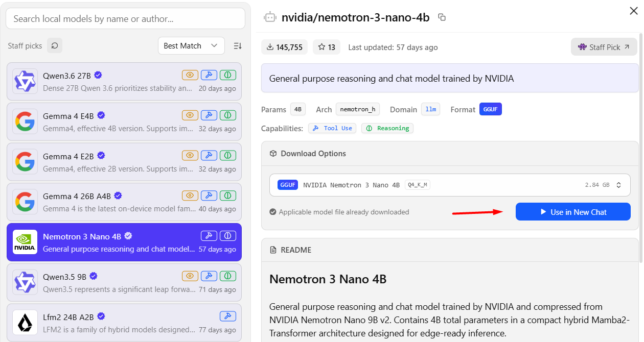Click the reasoning badge on Qwen3.6 27B
The image size is (644, 342).
point(228,75)
